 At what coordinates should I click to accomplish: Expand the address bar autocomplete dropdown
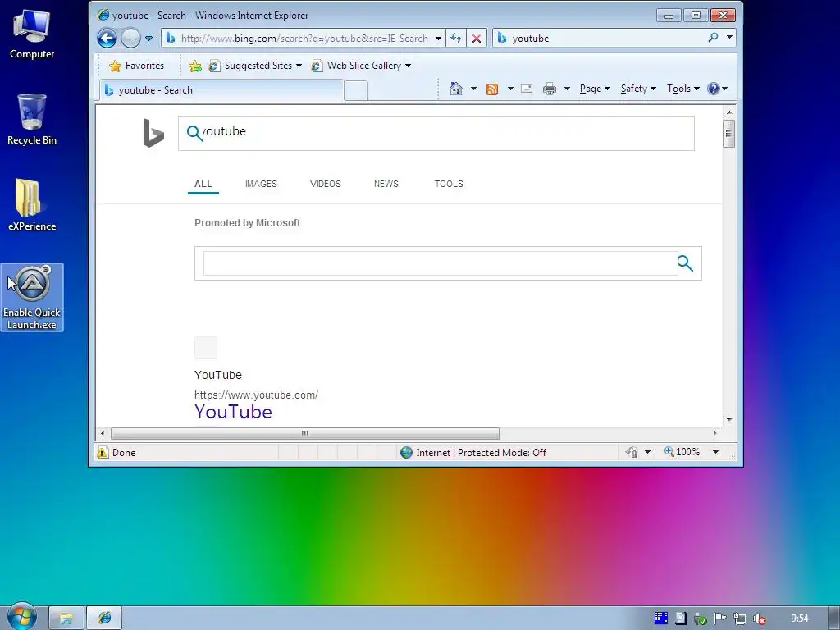tap(438, 39)
